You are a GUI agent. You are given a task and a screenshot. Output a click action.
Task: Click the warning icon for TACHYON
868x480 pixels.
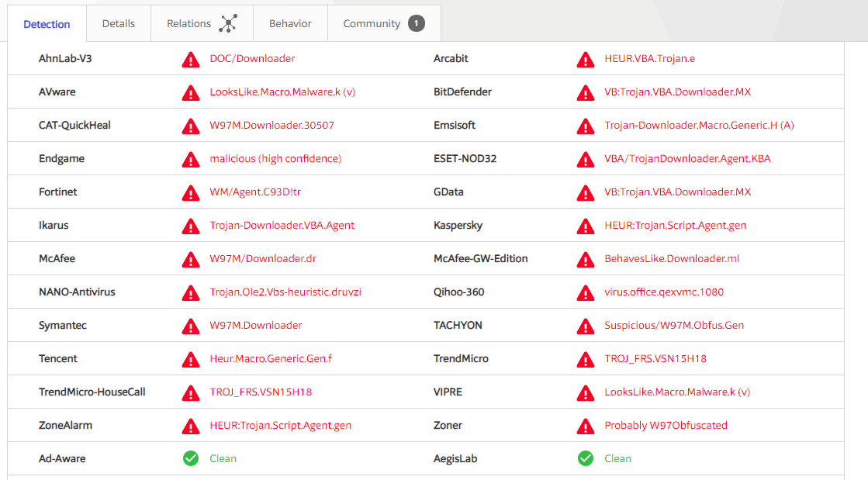(585, 326)
